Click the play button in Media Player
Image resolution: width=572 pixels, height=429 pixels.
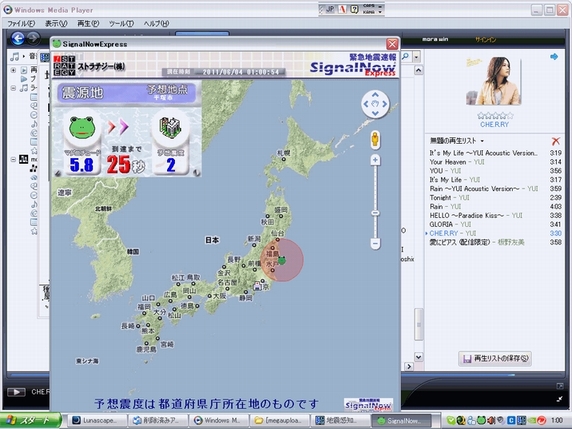point(16,392)
